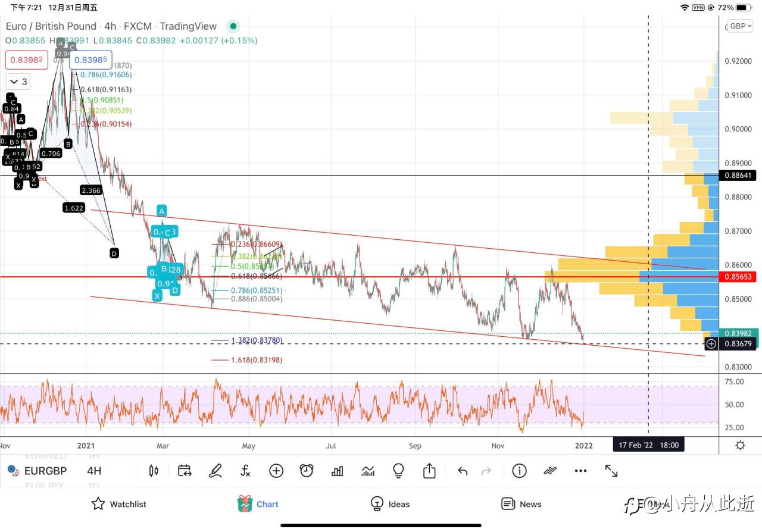Undo the last chart action
The width and height of the screenshot is (762, 532).
(463, 471)
